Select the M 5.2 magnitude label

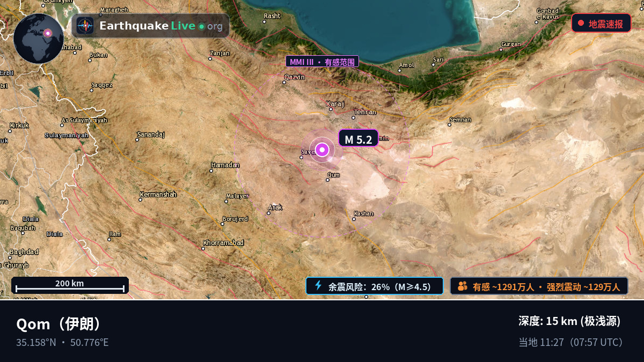click(x=358, y=138)
